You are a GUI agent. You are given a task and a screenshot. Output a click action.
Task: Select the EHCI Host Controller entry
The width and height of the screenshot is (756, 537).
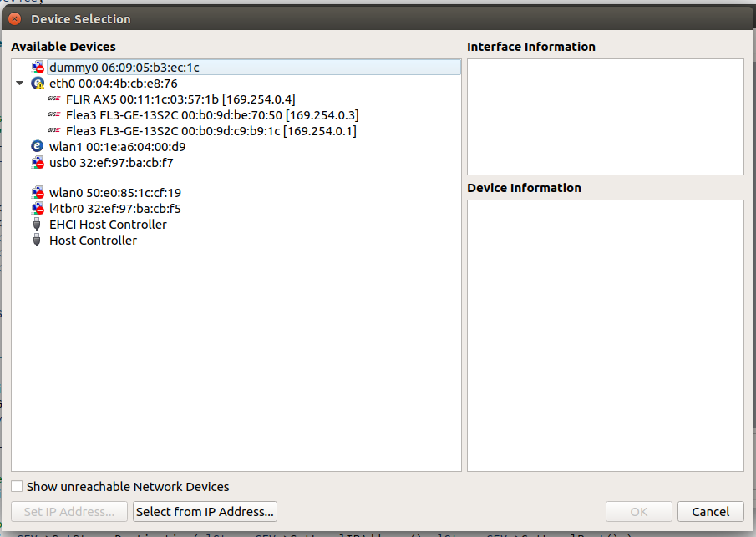(108, 225)
